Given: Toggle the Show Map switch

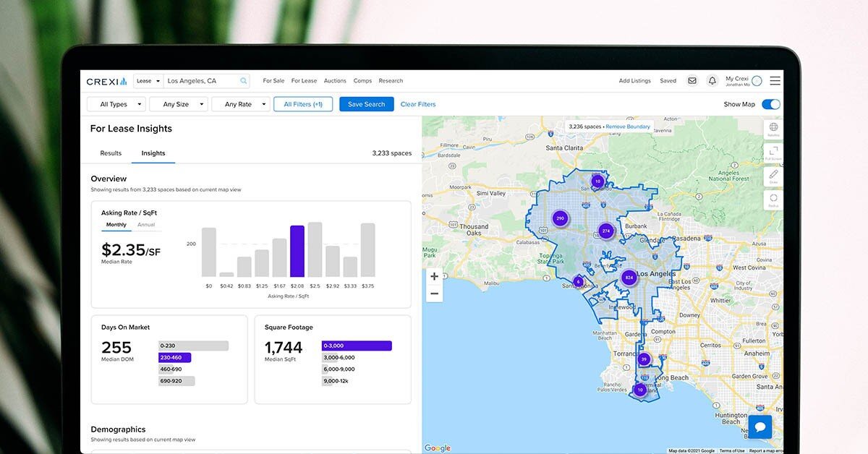Looking at the screenshot, I should (x=771, y=104).
